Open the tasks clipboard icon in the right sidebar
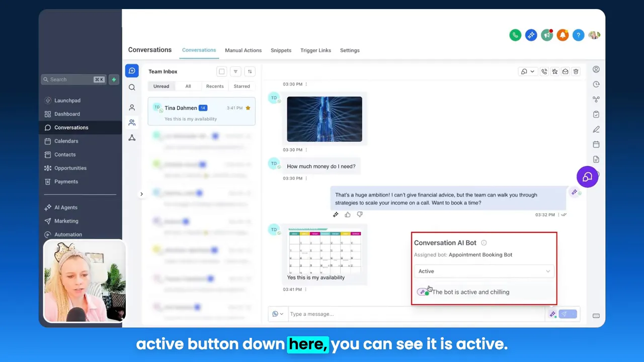 click(x=596, y=114)
